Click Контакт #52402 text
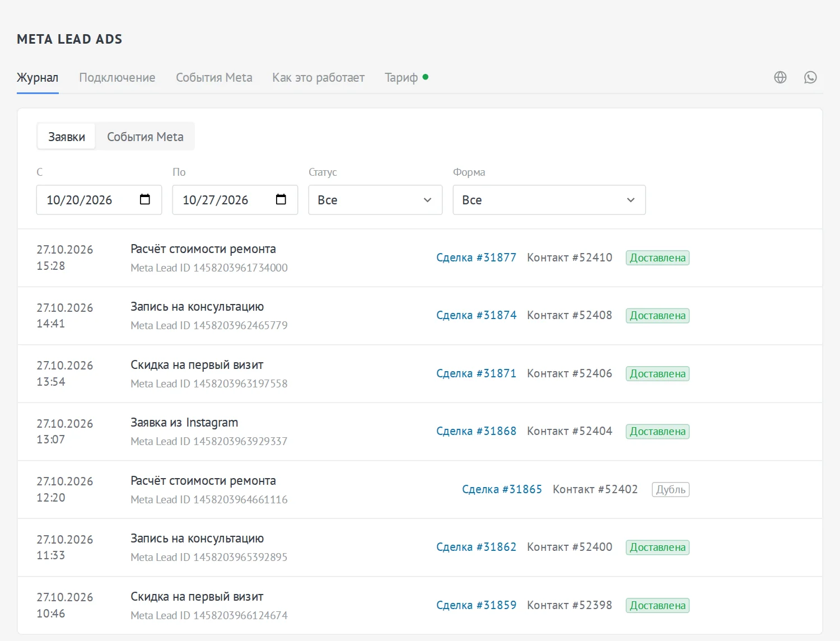 (595, 489)
